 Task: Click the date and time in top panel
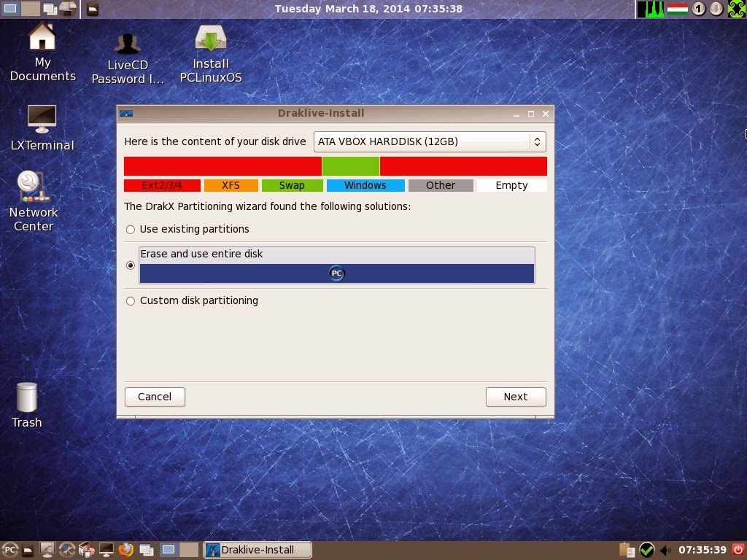(x=368, y=9)
